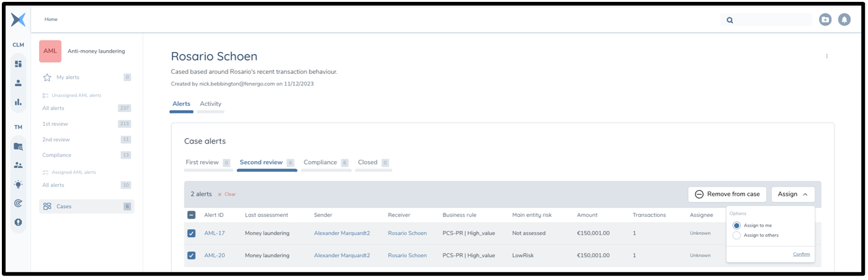
Task: Open Rosario Schoen receiver in AML-20 row
Action: point(407,255)
